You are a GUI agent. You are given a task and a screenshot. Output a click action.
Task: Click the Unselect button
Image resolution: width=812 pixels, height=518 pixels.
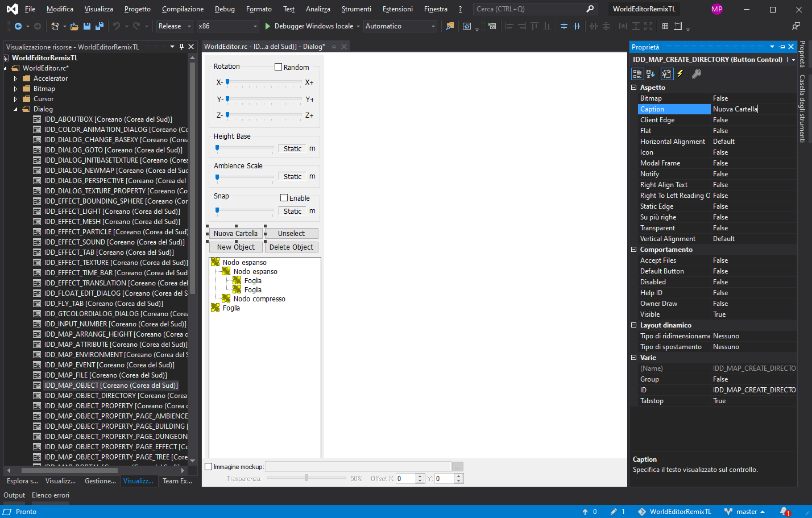point(291,233)
